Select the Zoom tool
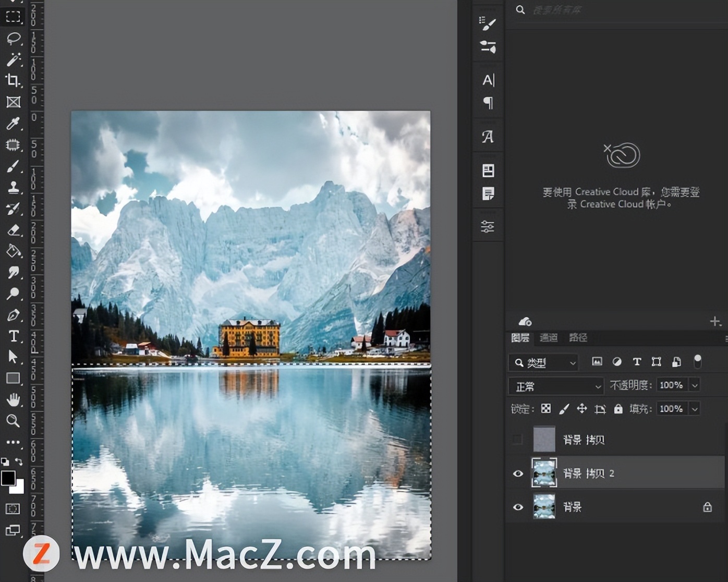 (13, 421)
